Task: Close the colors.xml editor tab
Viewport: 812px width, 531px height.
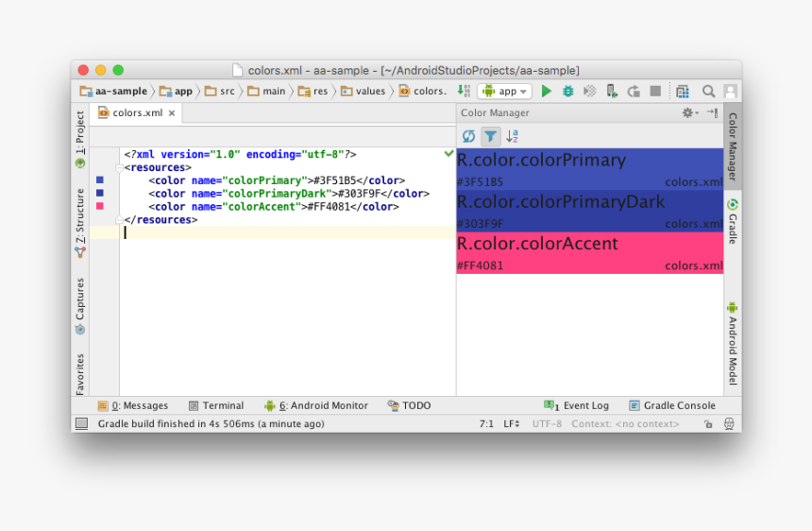Action: pos(172,113)
